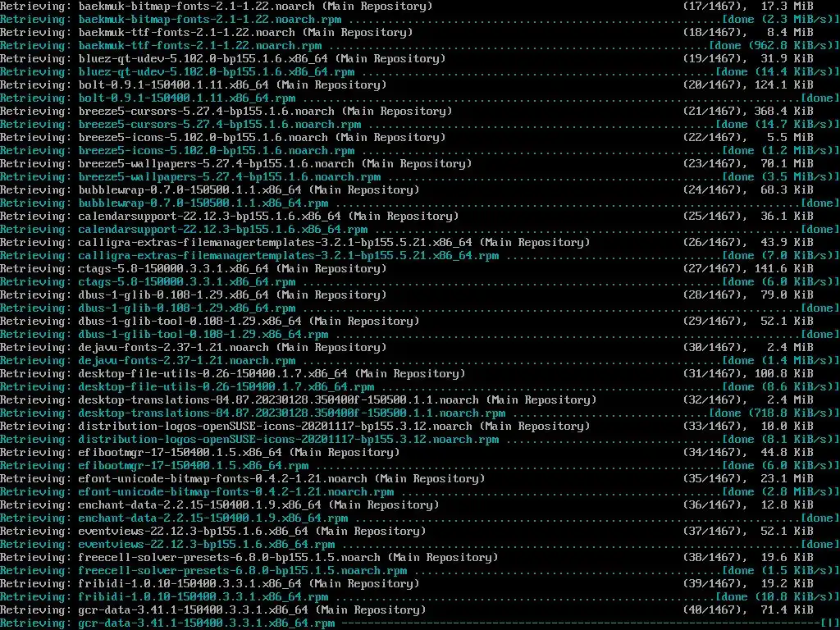The image size is (840, 630).
Task: Click the bolt-0.9.1-150400.1.11.x86_64.rpm filename
Action: click(x=187, y=98)
